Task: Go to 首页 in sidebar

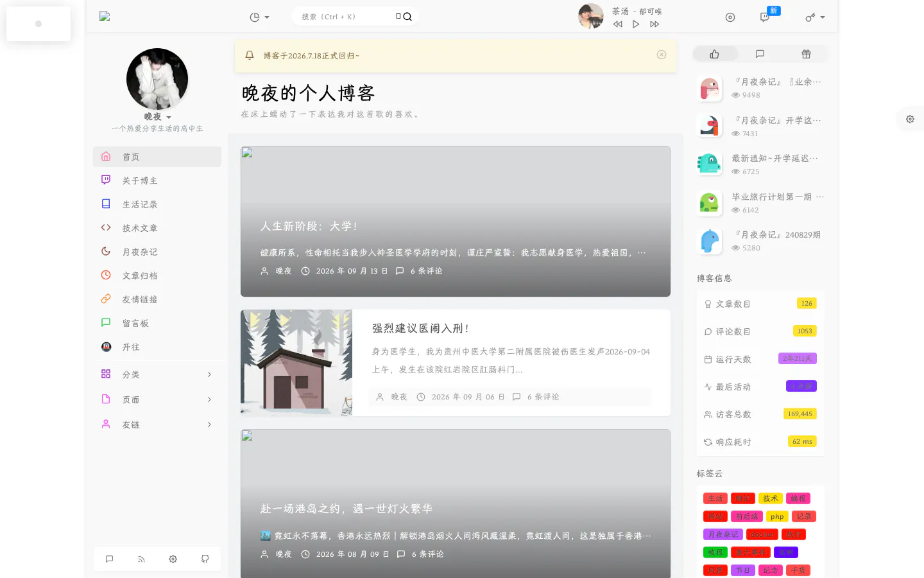Action: coord(157,157)
